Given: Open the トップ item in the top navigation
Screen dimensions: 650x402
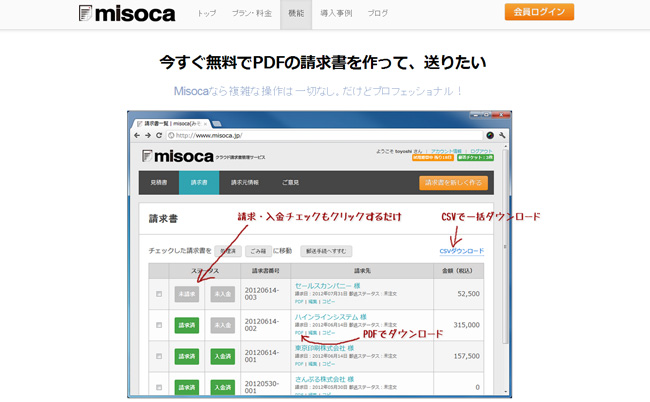Looking at the screenshot, I should pyautogui.click(x=206, y=13).
